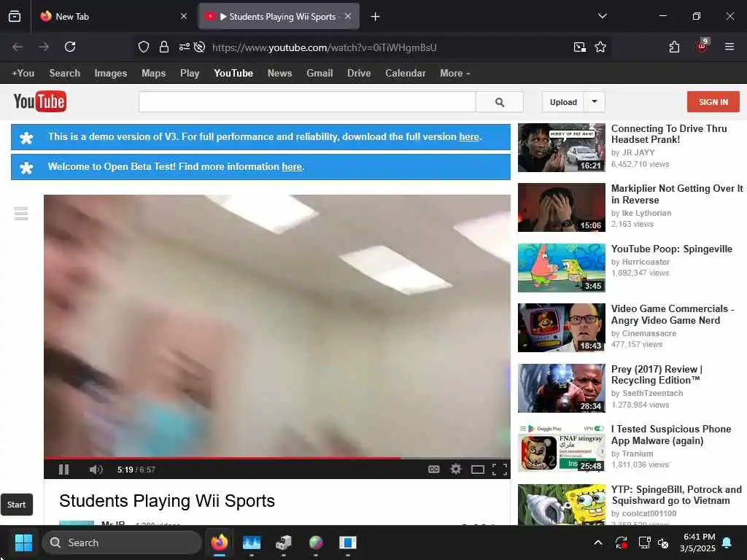Pause the video playback
Image resolution: width=747 pixels, height=560 pixels.
64,470
